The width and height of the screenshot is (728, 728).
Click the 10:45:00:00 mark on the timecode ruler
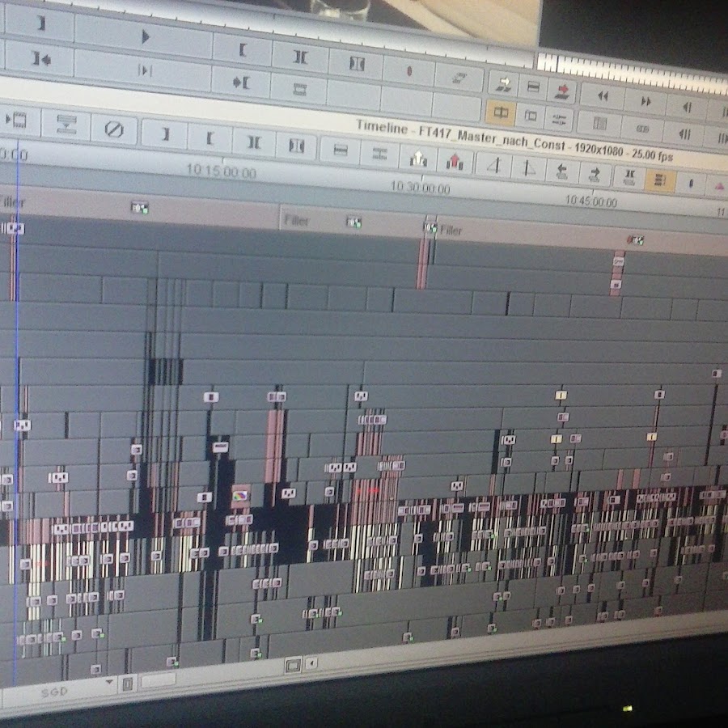[591, 201]
